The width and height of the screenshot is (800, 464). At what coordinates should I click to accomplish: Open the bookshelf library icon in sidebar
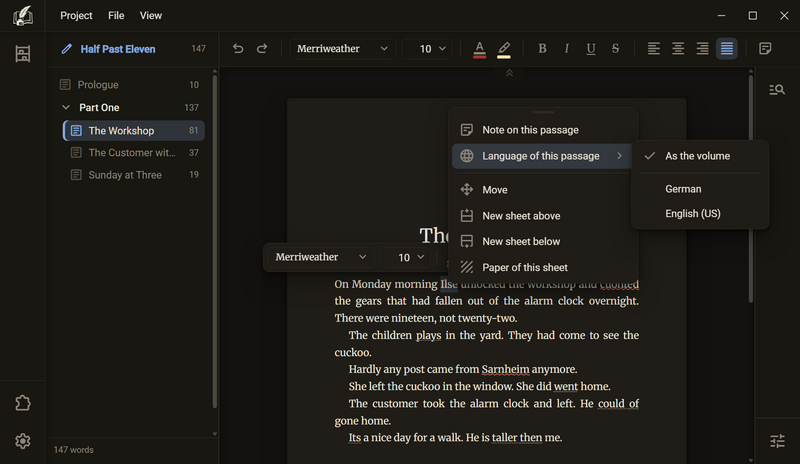tap(22, 54)
